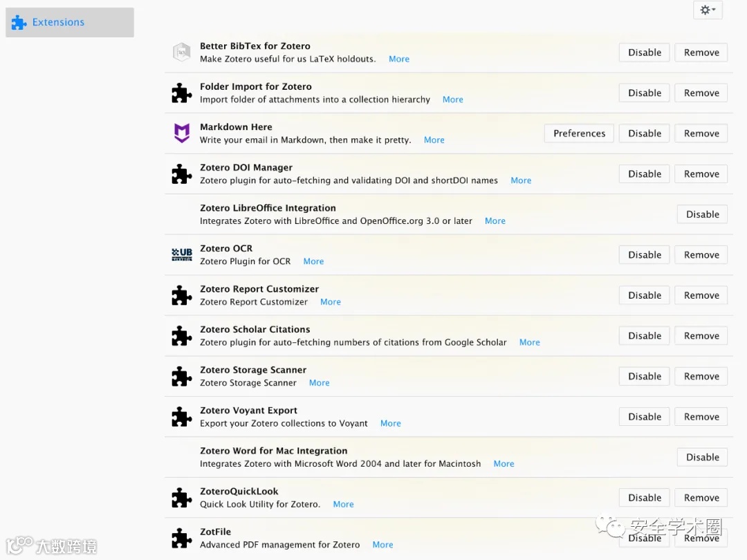Open Markdown Here Preferences

579,133
